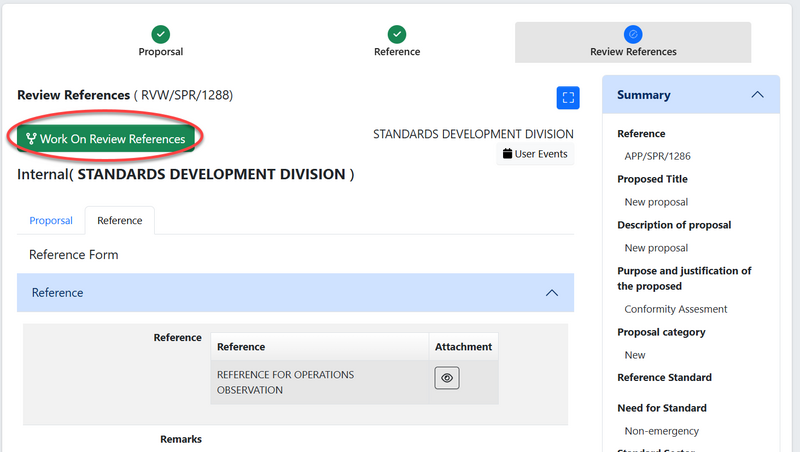Click the fork icon in Work On Review References
Viewport: 800px width, 452px height.
click(x=31, y=139)
